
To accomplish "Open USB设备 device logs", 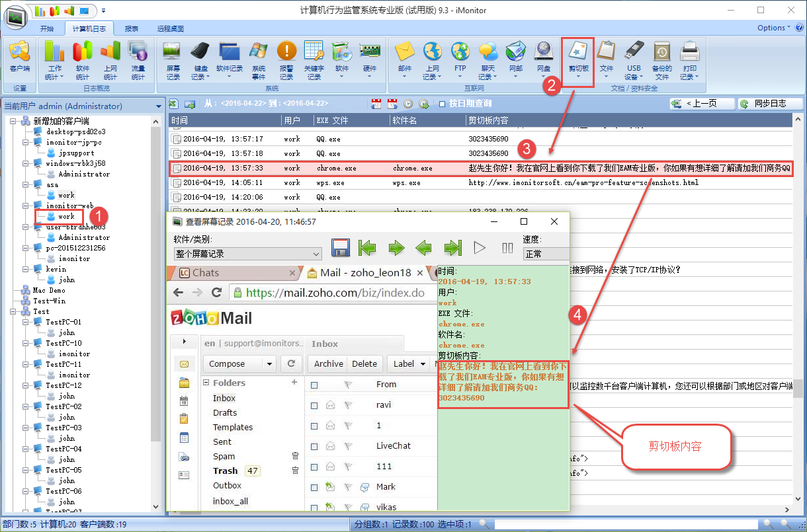I will pyautogui.click(x=634, y=60).
